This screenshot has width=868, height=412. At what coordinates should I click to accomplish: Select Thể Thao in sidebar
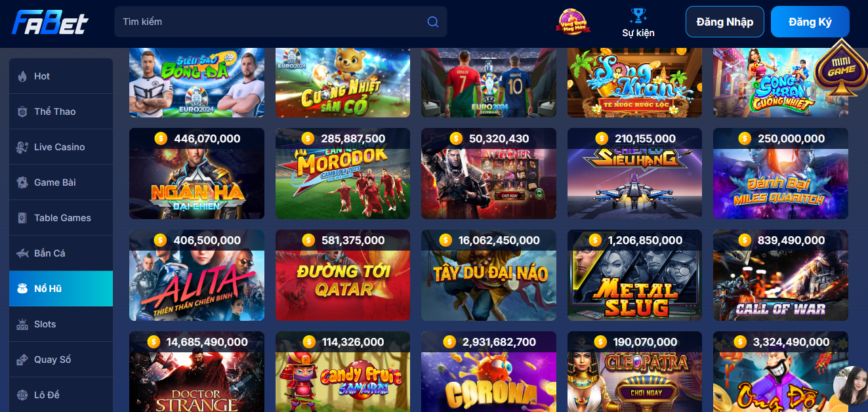pyautogui.click(x=61, y=112)
